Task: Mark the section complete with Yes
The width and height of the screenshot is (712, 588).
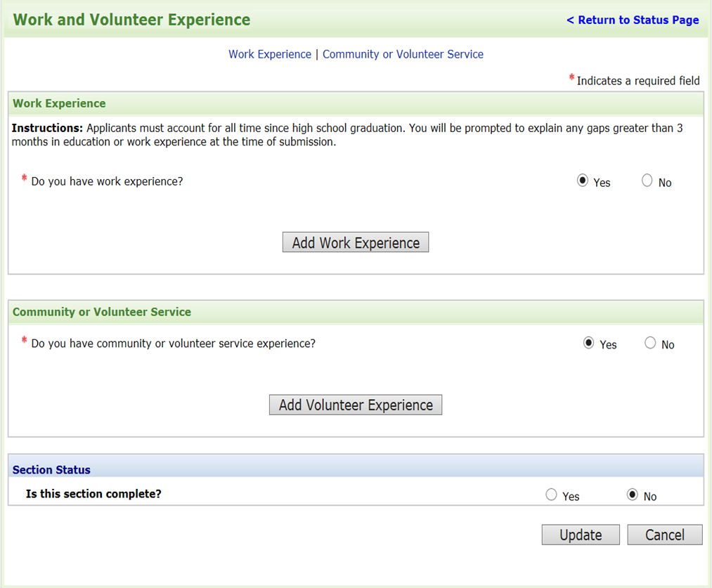Action: click(551, 495)
